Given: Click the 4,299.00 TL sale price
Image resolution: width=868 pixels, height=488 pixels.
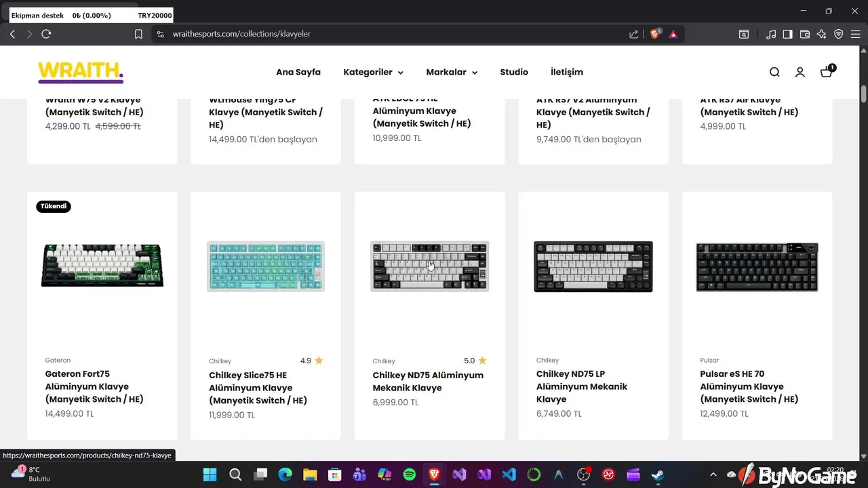Looking at the screenshot, I should [x=68, y=126].
